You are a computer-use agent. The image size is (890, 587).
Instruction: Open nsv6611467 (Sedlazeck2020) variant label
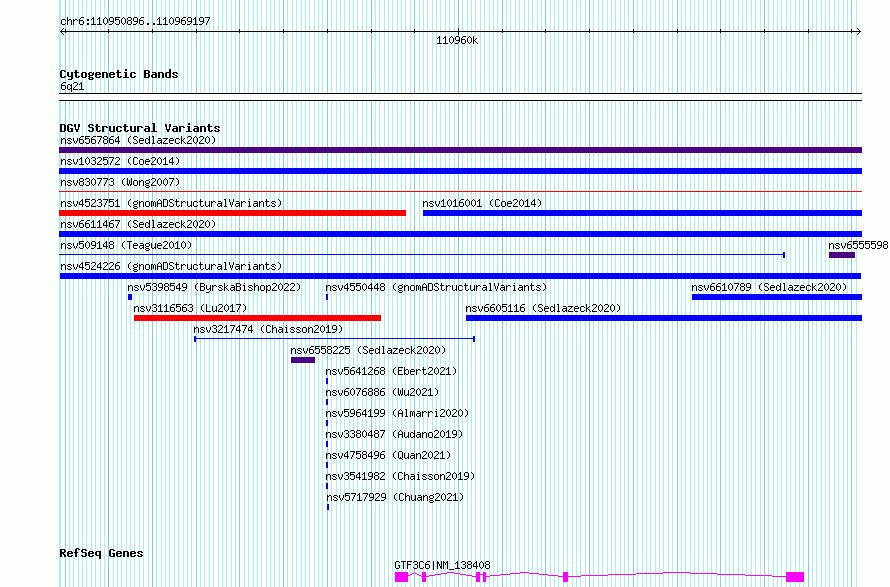pyautogui.click(x=138, y=224)
